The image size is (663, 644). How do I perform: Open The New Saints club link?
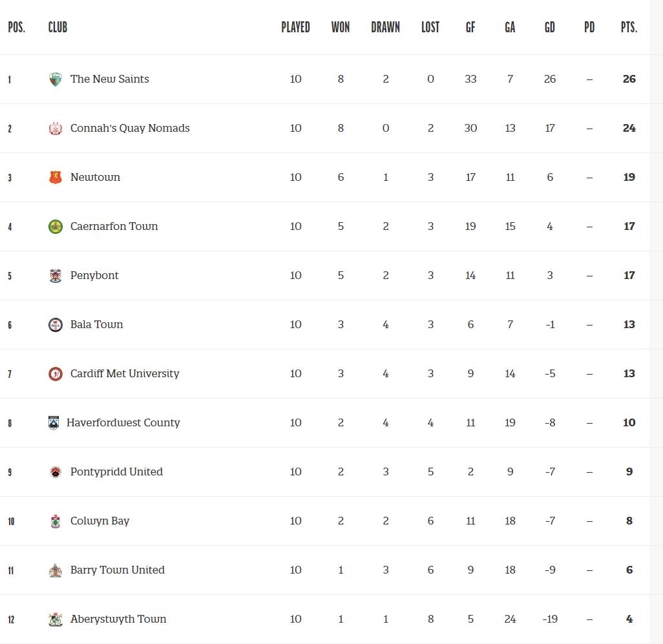pyautogui.click(x=109, y=79)
